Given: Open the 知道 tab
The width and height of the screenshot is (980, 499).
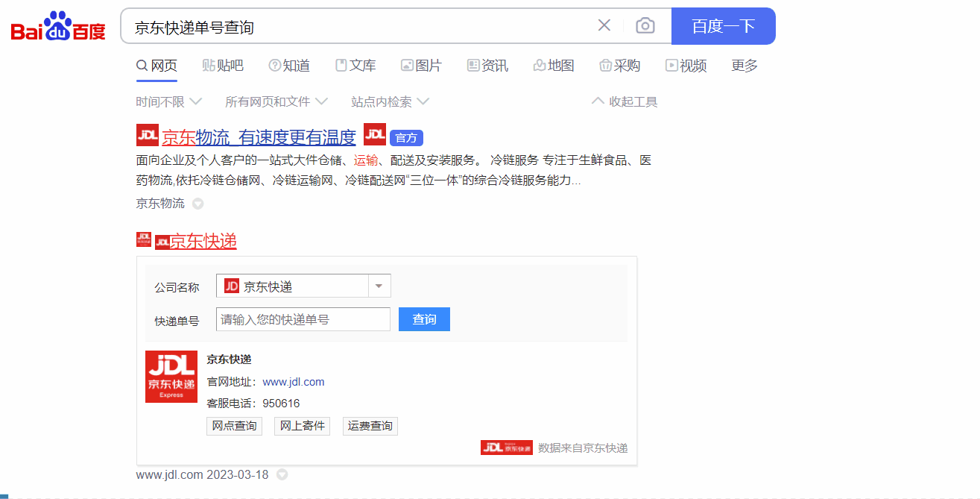Looking at the screenshot, I should click(x=289, y=66).
